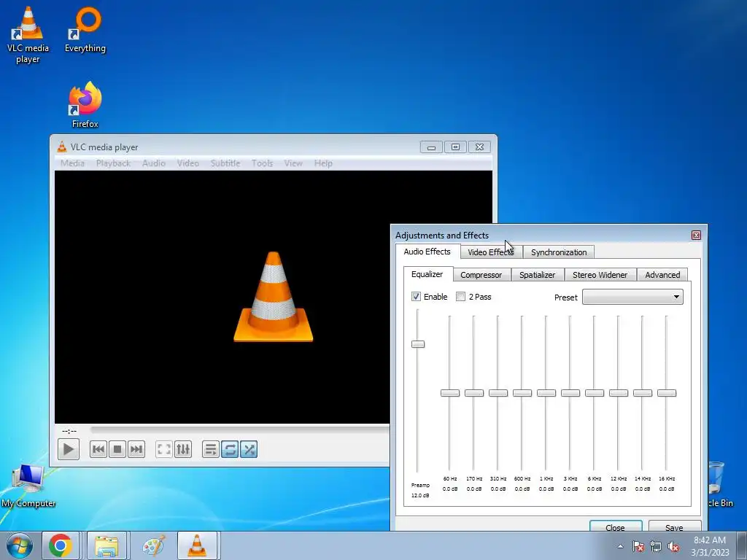747x560 pixels.
Task: Open the Everything desktop shortcut
Action: pos(85,29)
